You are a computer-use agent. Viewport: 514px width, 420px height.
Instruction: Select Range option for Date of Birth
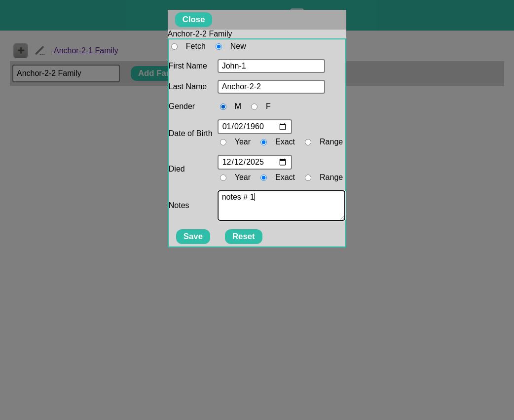(308, 142)
